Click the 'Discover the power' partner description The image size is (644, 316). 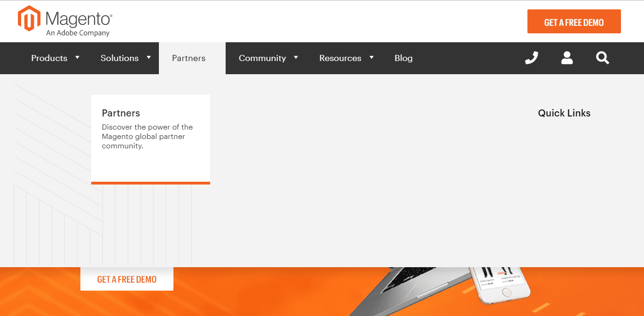(148, 137)
